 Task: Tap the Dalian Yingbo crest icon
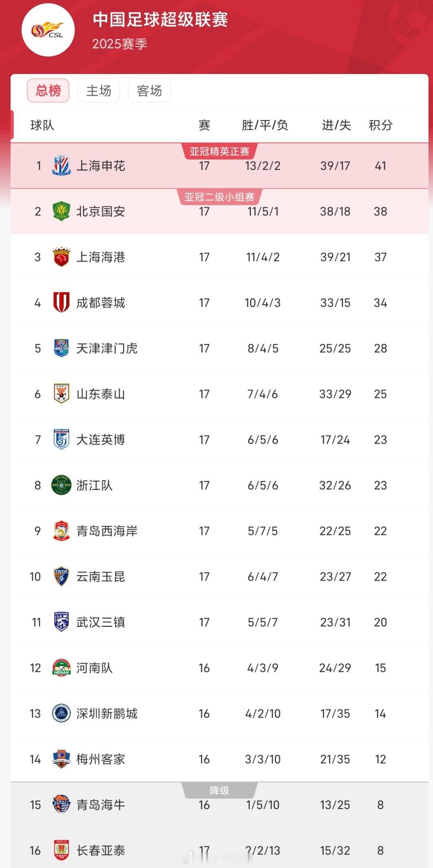click(x=61, y=439)
